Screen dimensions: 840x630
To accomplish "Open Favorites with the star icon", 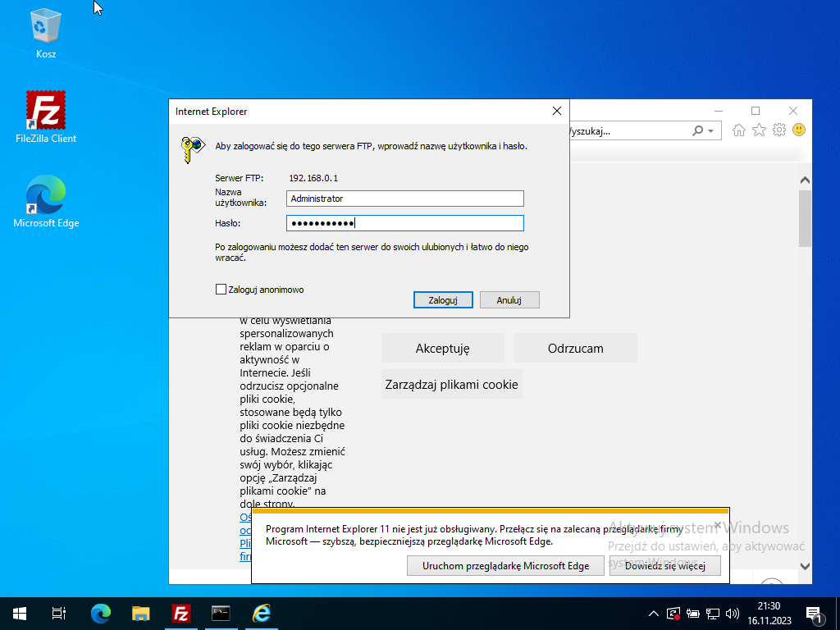I will [x=759, y=130].
